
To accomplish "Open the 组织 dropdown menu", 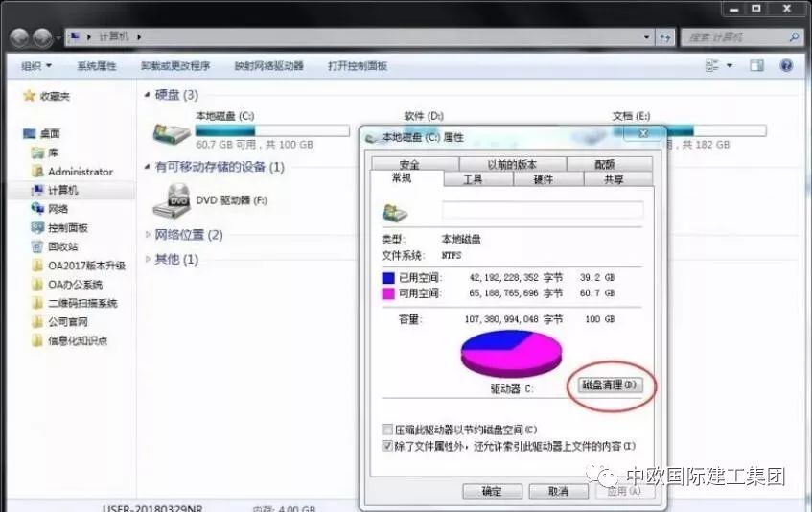I will click(x=36, y=66).
